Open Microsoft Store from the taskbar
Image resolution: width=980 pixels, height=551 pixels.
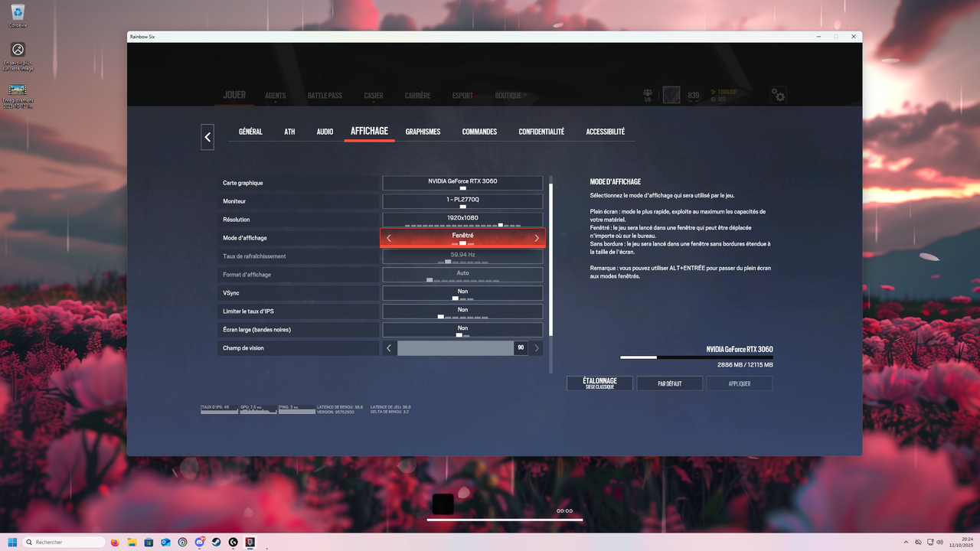[149, 542]
